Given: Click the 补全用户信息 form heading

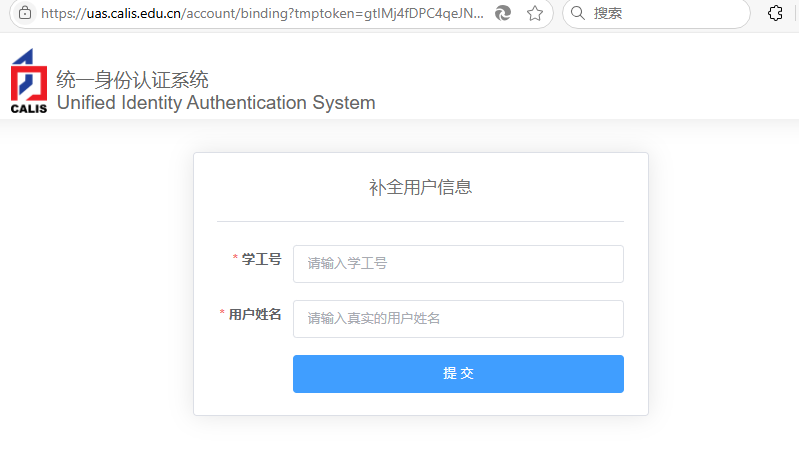Looking at the screenshot, I should click(420, 187).
